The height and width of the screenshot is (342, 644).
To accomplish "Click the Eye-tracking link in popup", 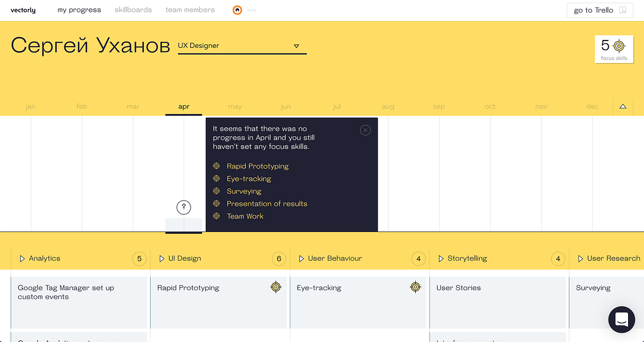I will (249, 178).
